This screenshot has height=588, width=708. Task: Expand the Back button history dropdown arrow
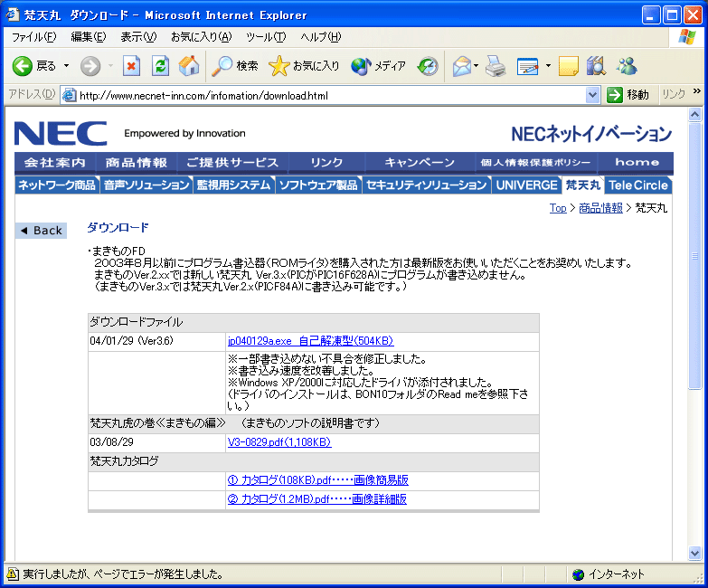click(x=65, y=66)
